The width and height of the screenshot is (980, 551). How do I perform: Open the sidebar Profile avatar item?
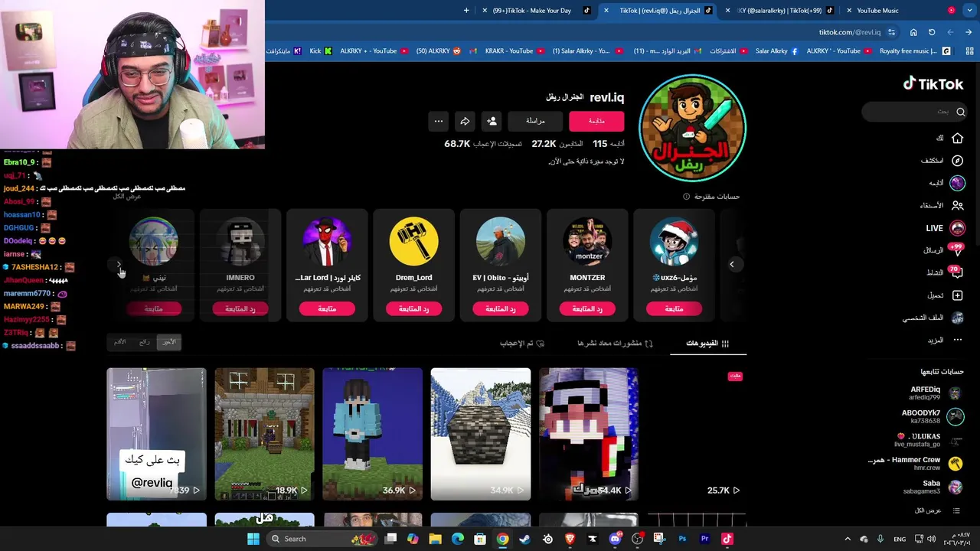[x=957, y=318]
